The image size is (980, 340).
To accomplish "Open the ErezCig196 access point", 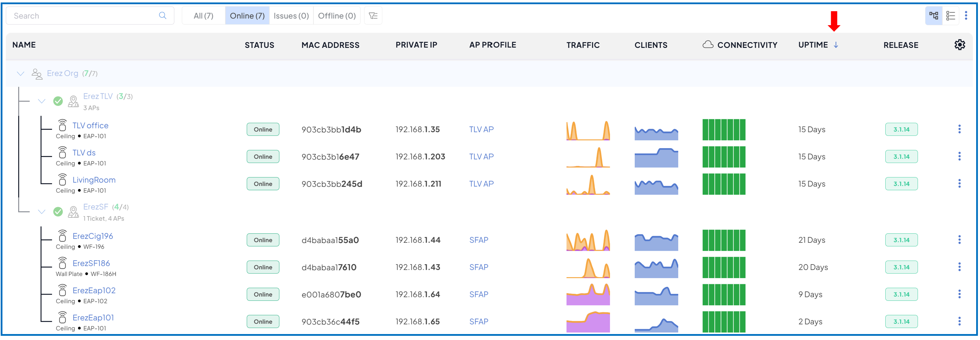I will [93, 236].
